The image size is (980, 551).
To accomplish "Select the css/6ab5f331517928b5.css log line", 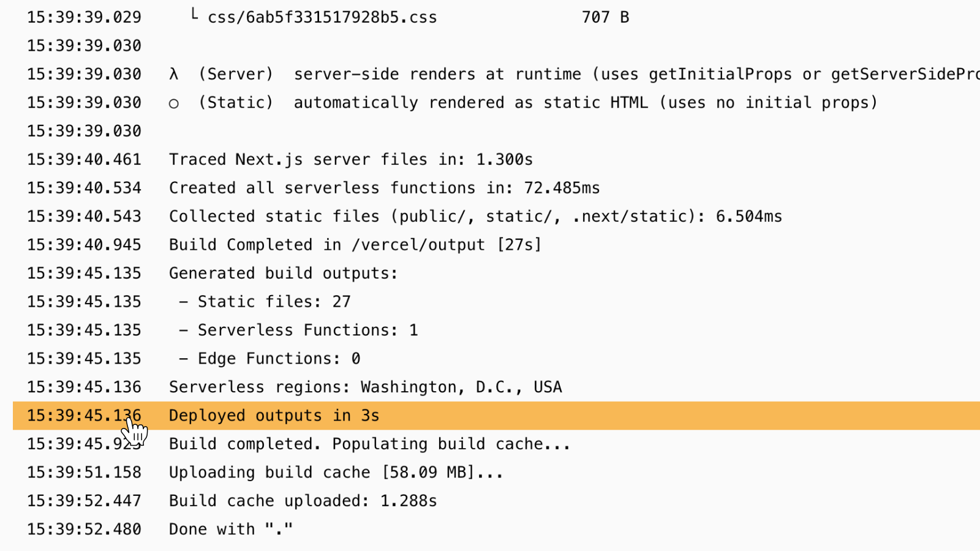I will coord(322,17).
